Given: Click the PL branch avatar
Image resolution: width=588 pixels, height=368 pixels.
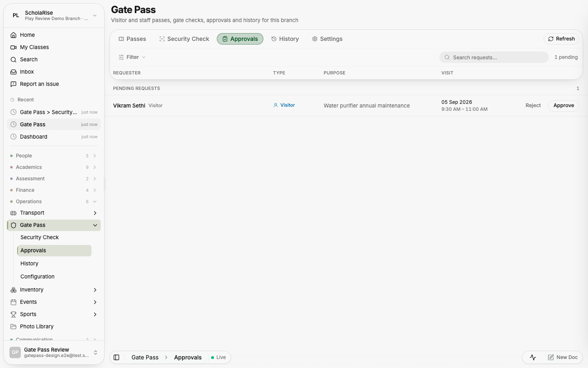Looking at the screenshot, I should pos(16,16).
